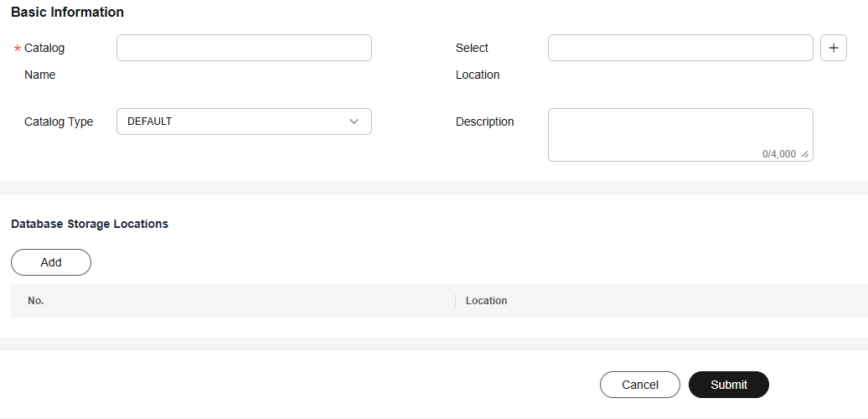Viewport: 868px width, 419px height.
Task: Focus the Catalog Name input field
Action: click(x=244, y=48)
